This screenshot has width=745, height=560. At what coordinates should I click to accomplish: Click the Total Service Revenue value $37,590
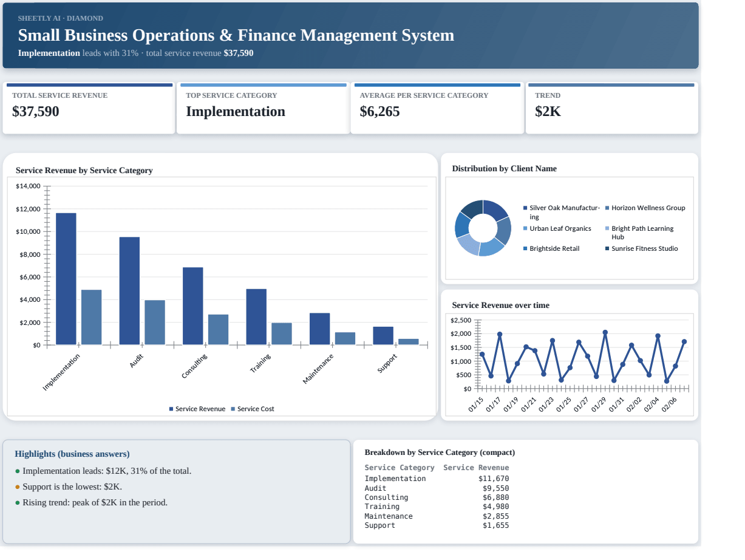click(36, 112)
